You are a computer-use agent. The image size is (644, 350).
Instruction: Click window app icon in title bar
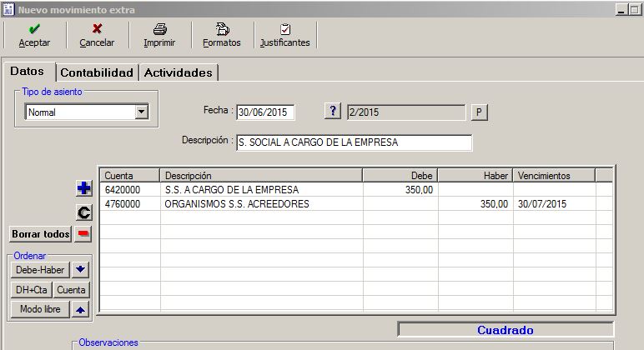pyautogui.click(x=8, y=9)
